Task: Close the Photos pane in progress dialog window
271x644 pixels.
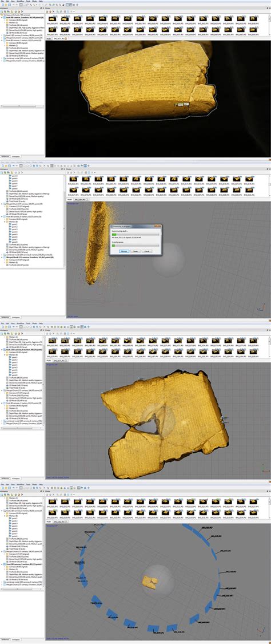Action: (269, 169)
